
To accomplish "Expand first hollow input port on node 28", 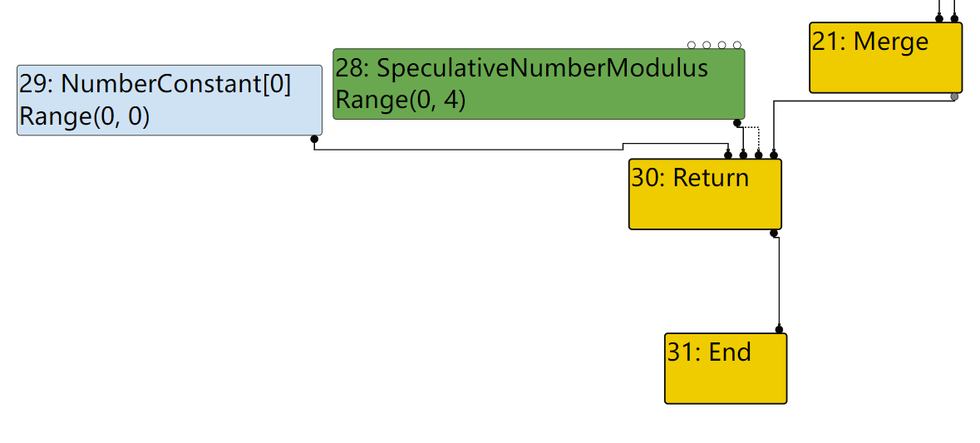I will [692, 45].
